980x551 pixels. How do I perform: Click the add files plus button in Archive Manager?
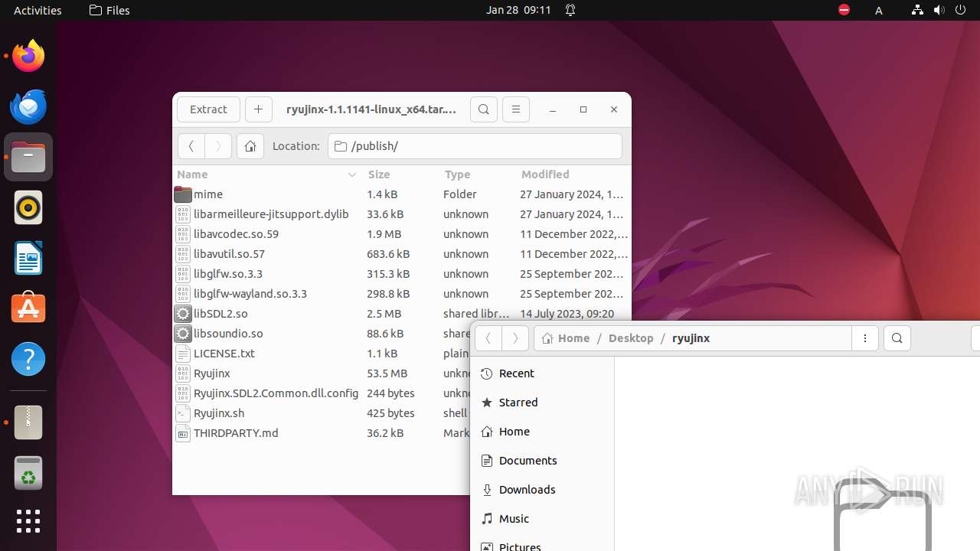258,109
